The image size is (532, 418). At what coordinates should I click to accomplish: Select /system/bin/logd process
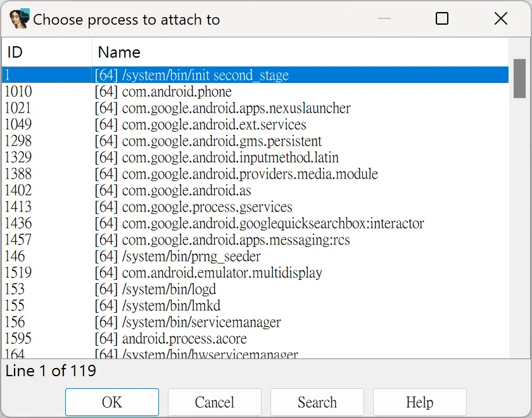point(255,289)
